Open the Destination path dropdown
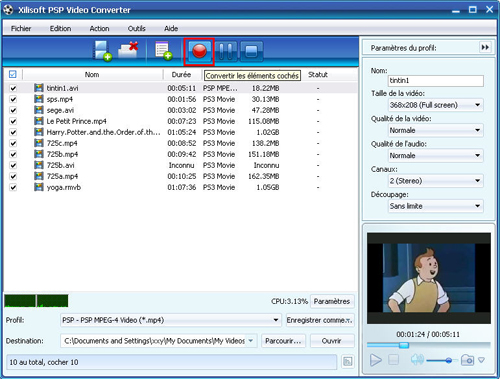 [251, 341]
